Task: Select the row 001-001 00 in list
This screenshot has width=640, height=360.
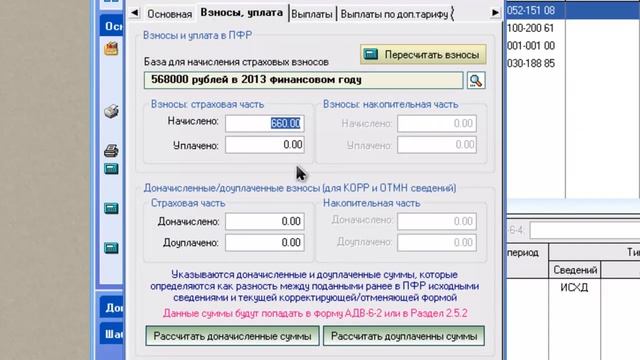Action: (573, 46)
